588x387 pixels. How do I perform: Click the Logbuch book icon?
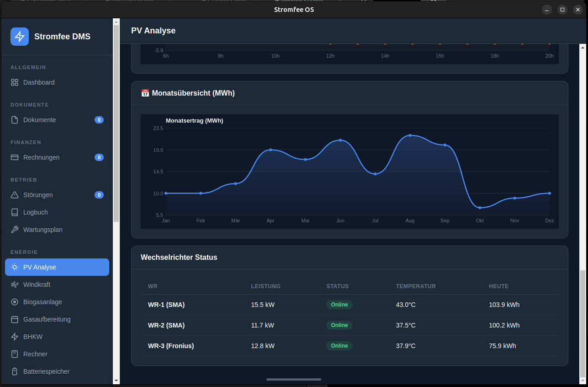point(15,212)
